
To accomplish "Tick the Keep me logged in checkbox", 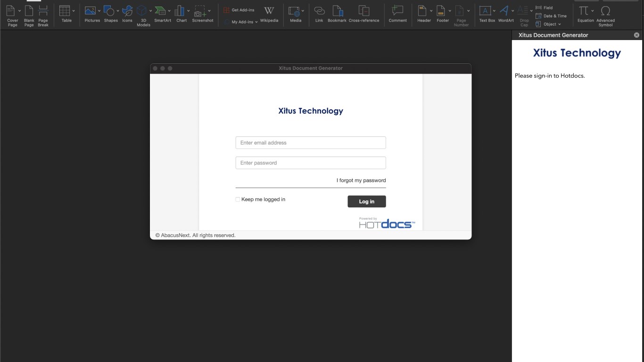I will pos(238,199).
